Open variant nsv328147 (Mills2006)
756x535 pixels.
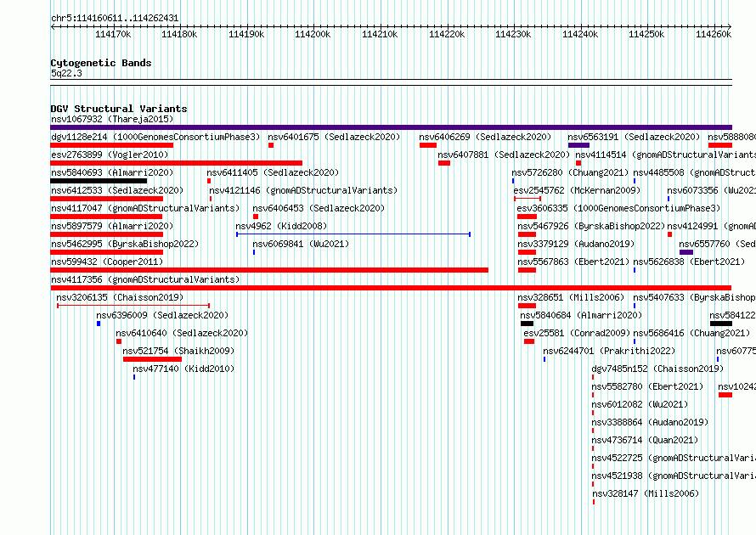pos(646,493)
